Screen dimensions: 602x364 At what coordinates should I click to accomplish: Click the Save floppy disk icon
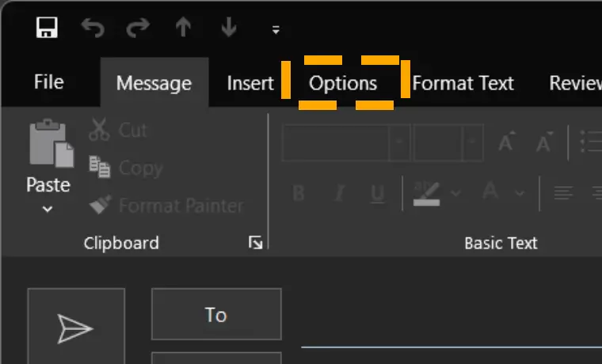(47, 27)
